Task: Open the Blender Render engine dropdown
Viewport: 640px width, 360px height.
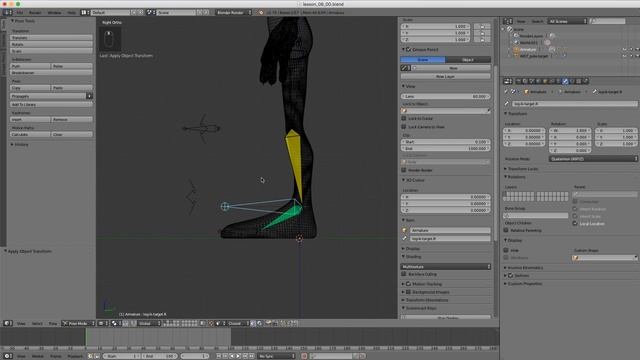Action: [234, 13]
